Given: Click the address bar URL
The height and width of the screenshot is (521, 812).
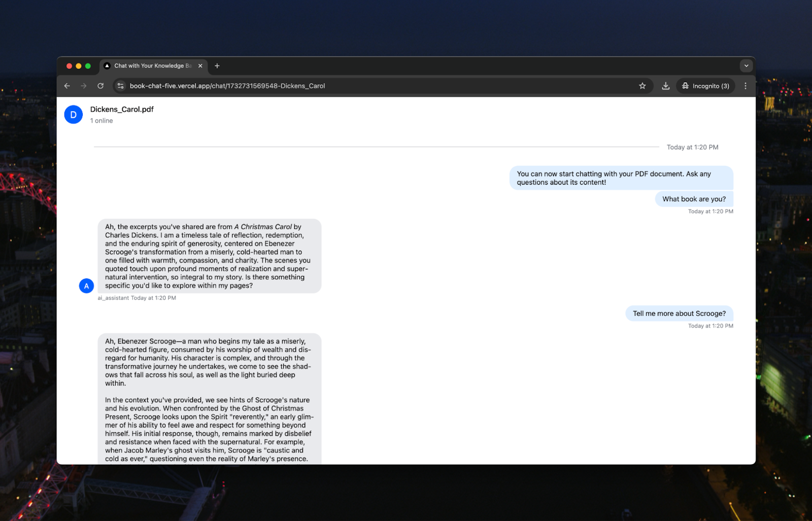Looking at the screenshot, I should 227,86.
